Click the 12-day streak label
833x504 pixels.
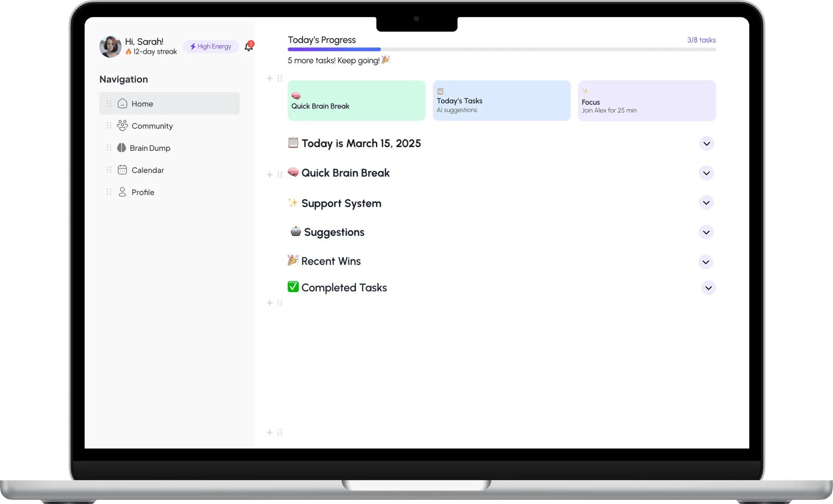point(152,51)
